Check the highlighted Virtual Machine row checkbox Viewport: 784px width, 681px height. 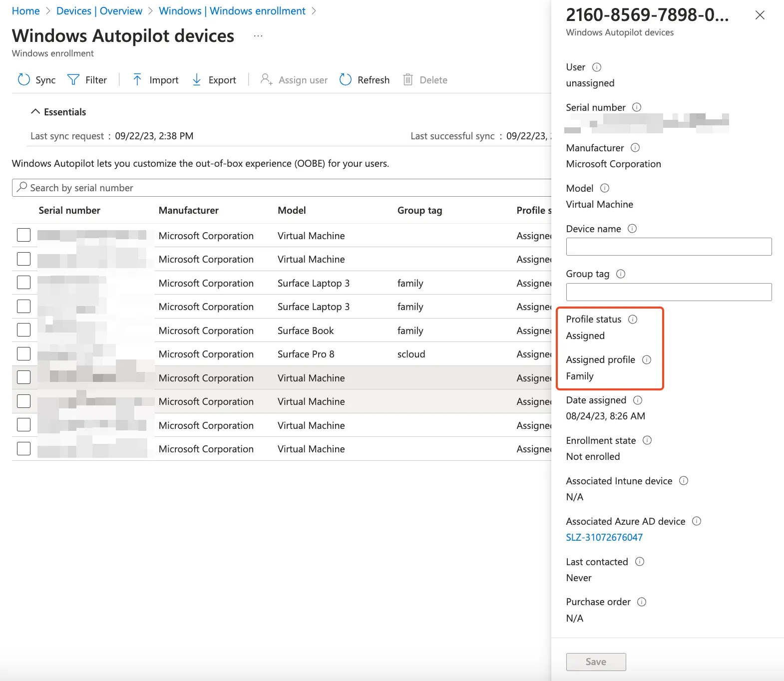23,377
